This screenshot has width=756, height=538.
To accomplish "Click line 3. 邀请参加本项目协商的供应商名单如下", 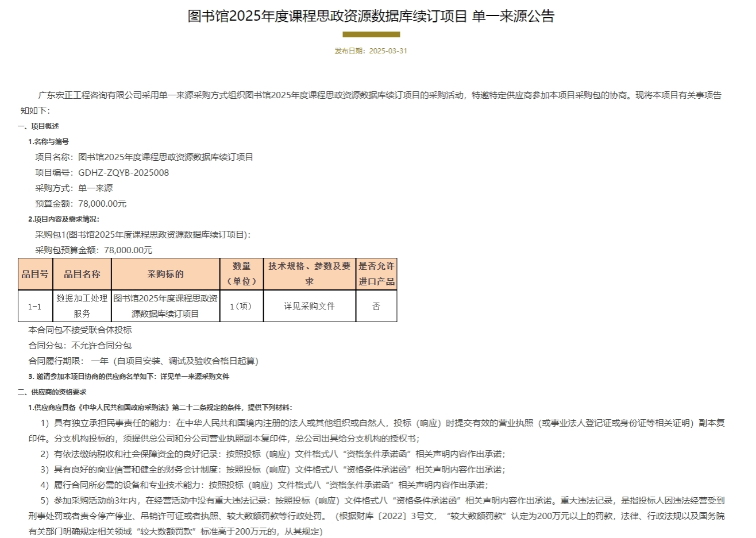I will point(129,377).
